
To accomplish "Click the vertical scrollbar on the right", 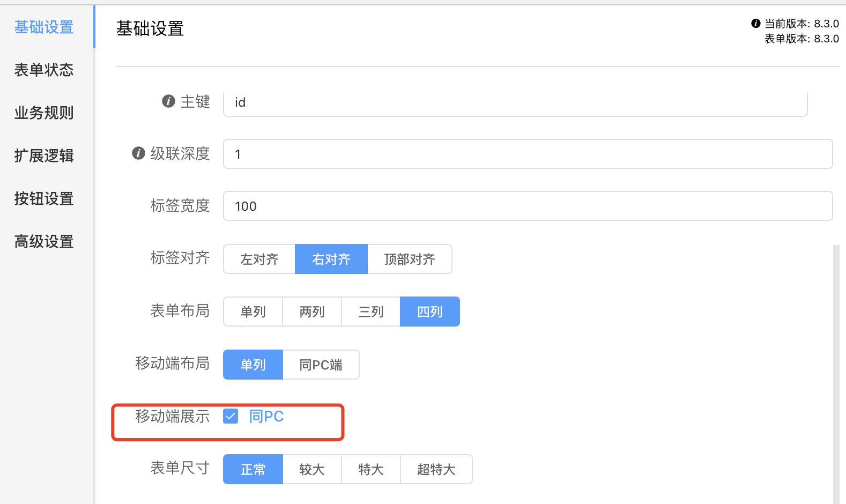I will pos(836,375).
